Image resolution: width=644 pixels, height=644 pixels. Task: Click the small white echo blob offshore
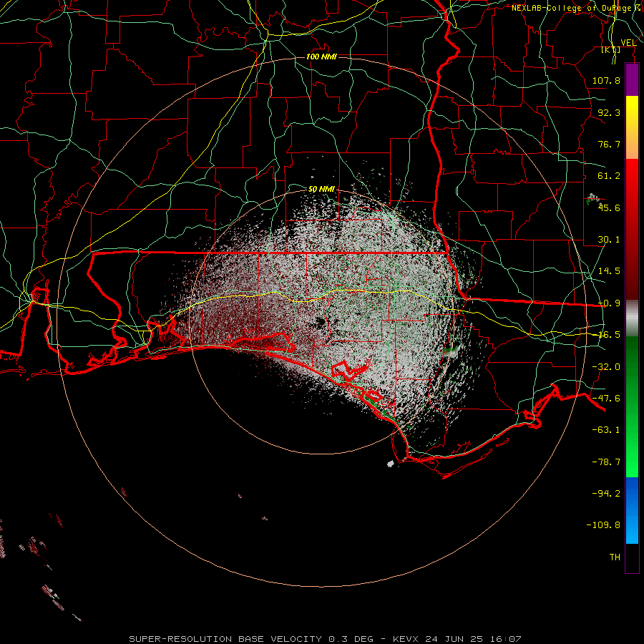click(x=391, y=464)
